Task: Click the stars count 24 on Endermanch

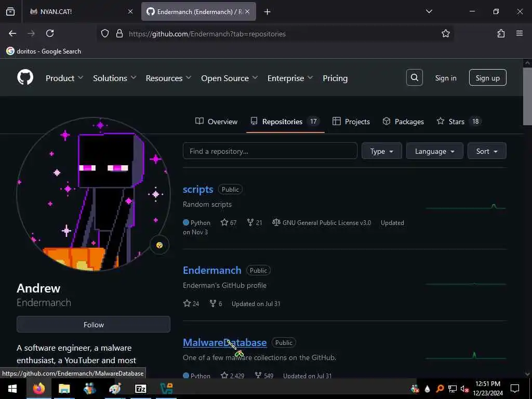Action: (191, 303)
